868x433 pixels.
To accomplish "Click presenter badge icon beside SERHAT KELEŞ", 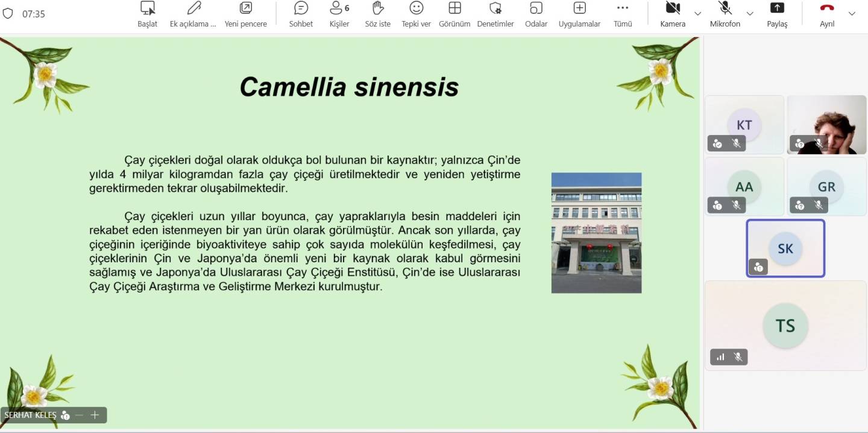I will tap(66, 415).
